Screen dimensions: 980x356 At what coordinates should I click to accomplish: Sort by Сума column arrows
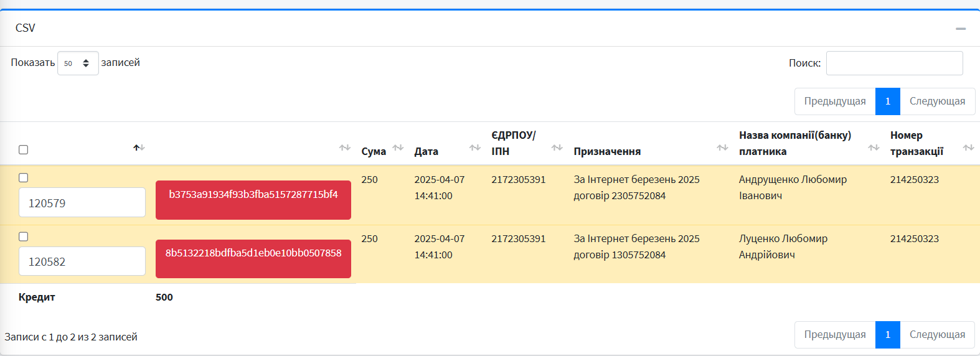click(398, 148)
